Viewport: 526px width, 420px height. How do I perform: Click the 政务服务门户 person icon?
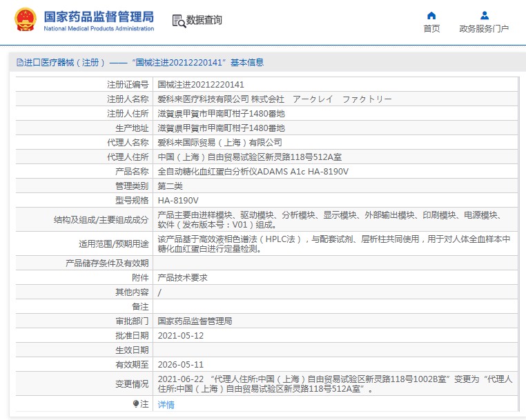point(484,15)
